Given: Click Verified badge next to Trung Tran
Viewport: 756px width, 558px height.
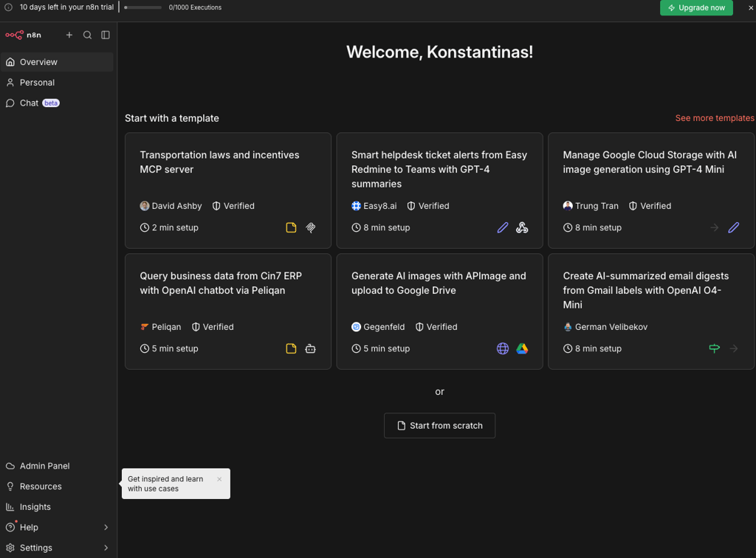Looking at the screenshot, I should [650, 206].
